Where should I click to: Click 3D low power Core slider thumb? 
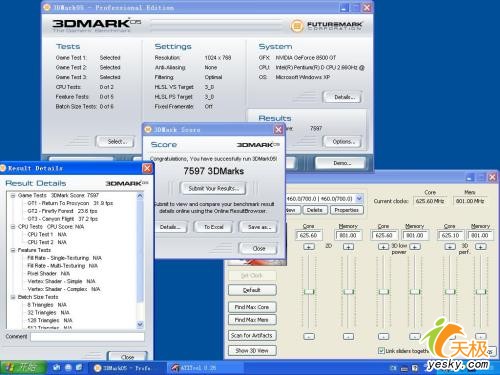[384, 292]
